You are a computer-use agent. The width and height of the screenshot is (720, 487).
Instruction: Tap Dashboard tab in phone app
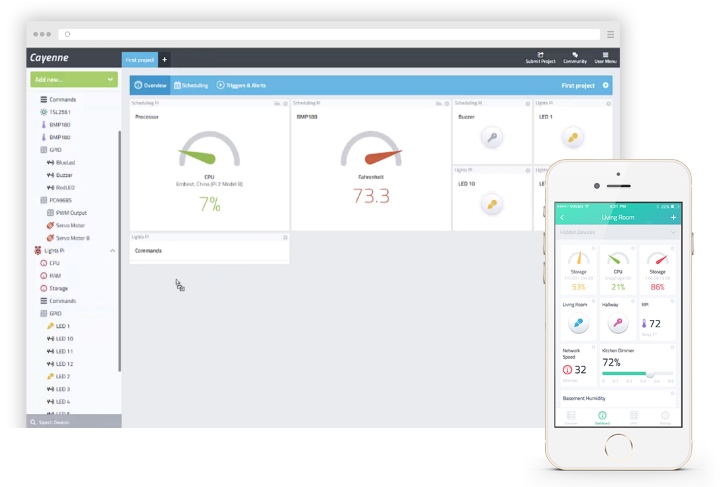point(602,417)
